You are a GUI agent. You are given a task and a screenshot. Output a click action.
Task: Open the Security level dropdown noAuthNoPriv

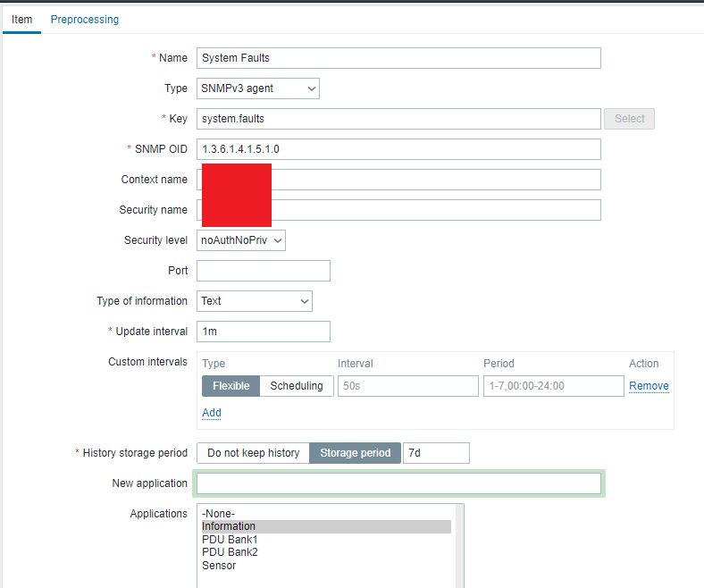[240, 240]
